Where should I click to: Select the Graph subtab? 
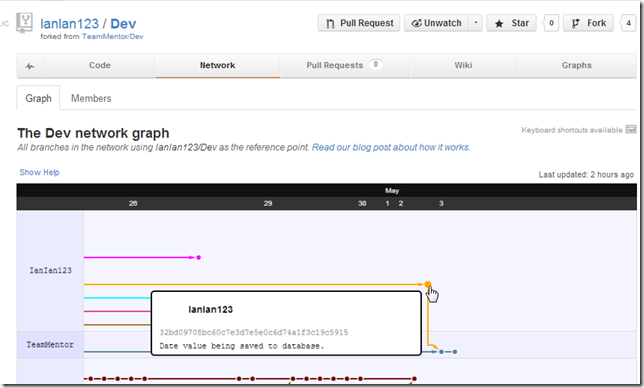[38, 98]
